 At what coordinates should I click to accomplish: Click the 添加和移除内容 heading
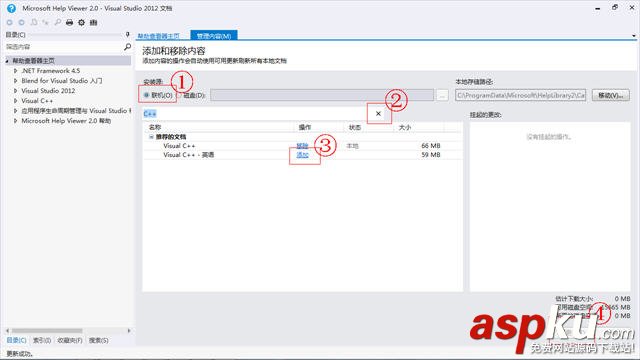(x=174, y=51)
